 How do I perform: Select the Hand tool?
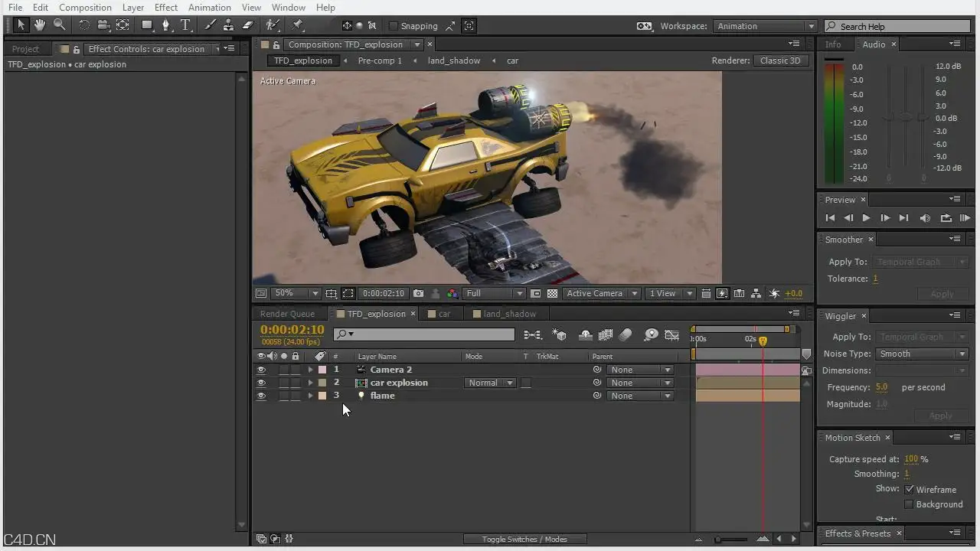40,25
